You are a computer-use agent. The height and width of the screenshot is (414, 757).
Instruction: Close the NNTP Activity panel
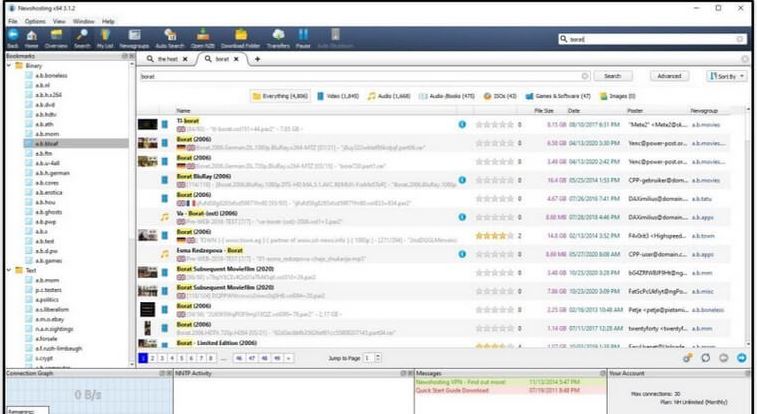pyautogui.click(x=410, y=373)
